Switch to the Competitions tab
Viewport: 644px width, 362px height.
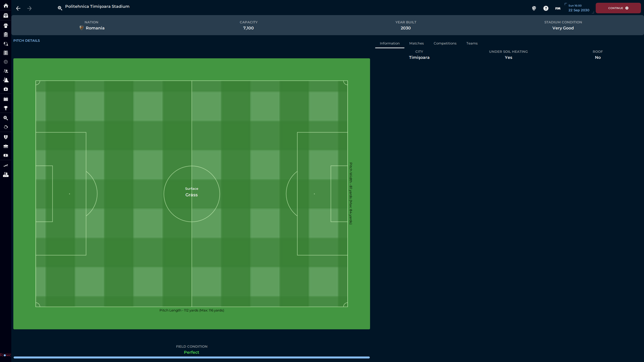point(445,43)
